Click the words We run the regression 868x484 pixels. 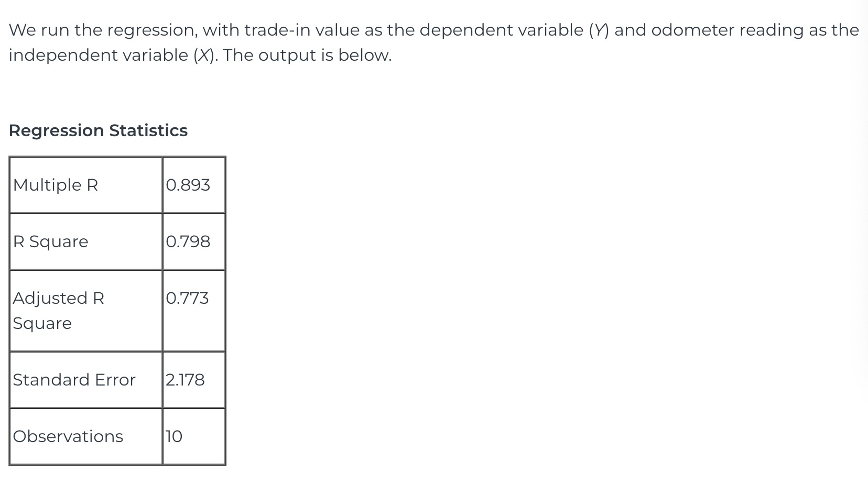(102, 30)
